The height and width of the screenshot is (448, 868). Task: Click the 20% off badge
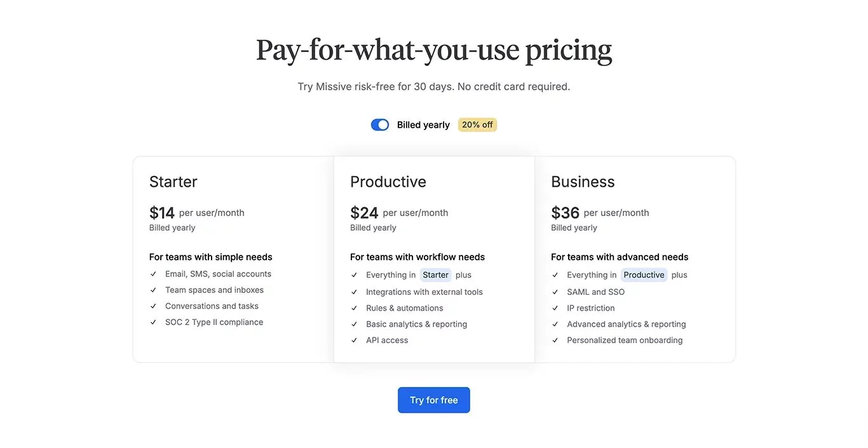pos(477,125)
